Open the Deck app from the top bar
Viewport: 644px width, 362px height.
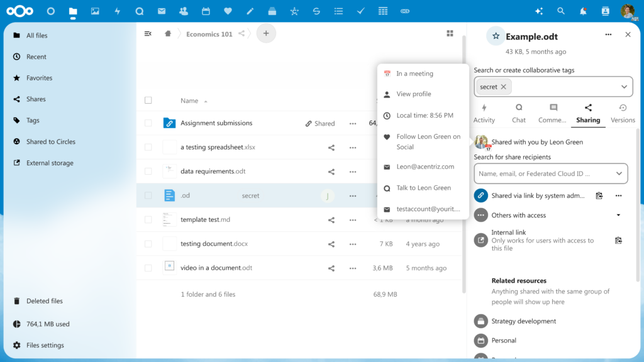[272, 11]
